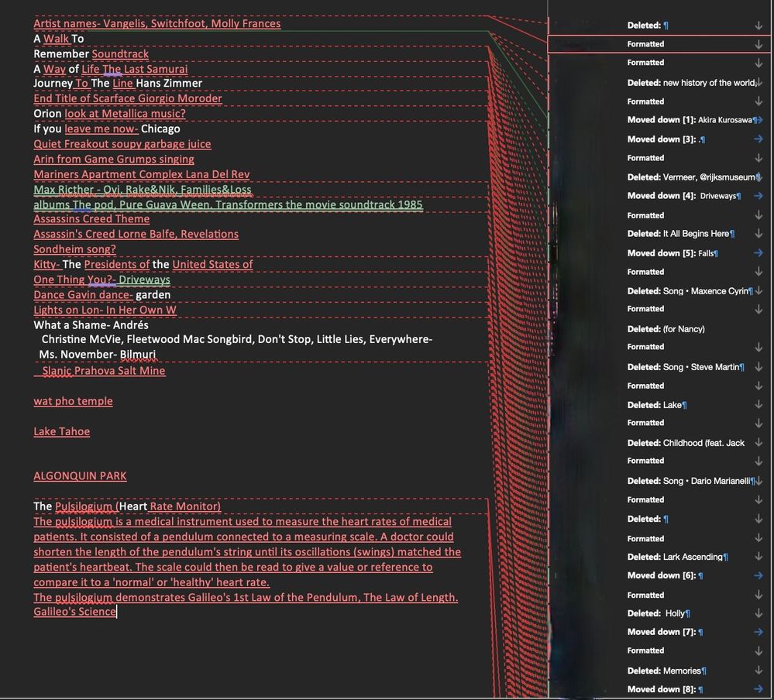The width and height of the screenshot is (774, 700).
Task: Select 'Moved down [5]: Falls' balloon text
Action: pos(673,253)
